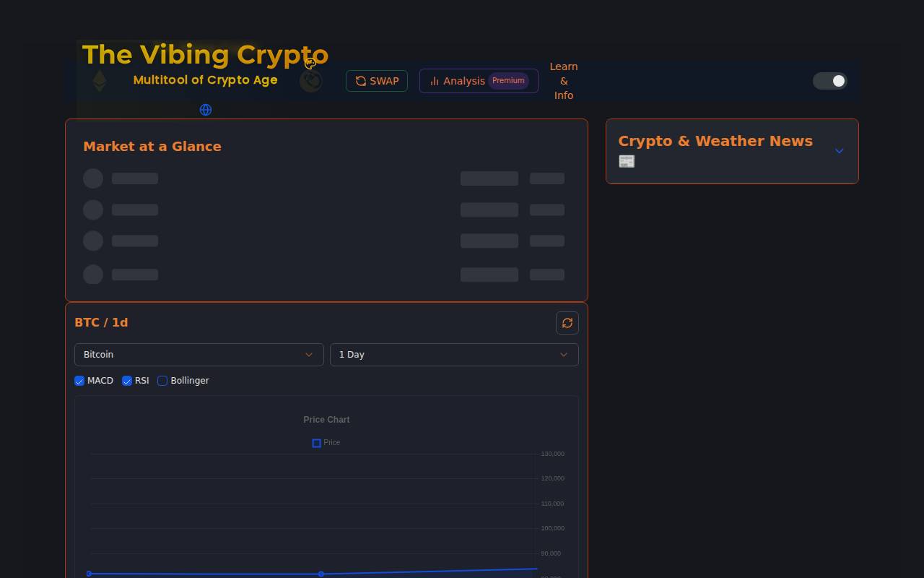Enable the Bollinger checkbox
Image resolution: width=924 pixels, height=578 pixels.
click(162, 381)
